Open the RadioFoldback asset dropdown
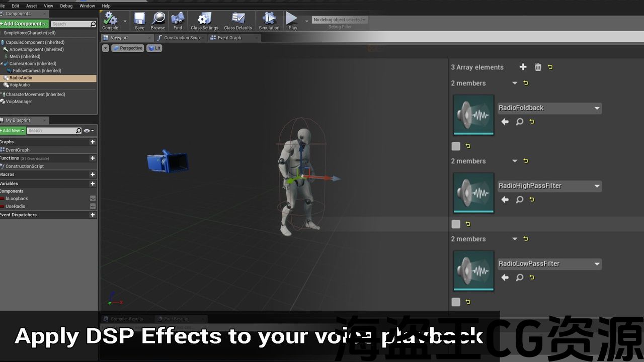Viewport: 644px width, 362px height. click(597, 108)
